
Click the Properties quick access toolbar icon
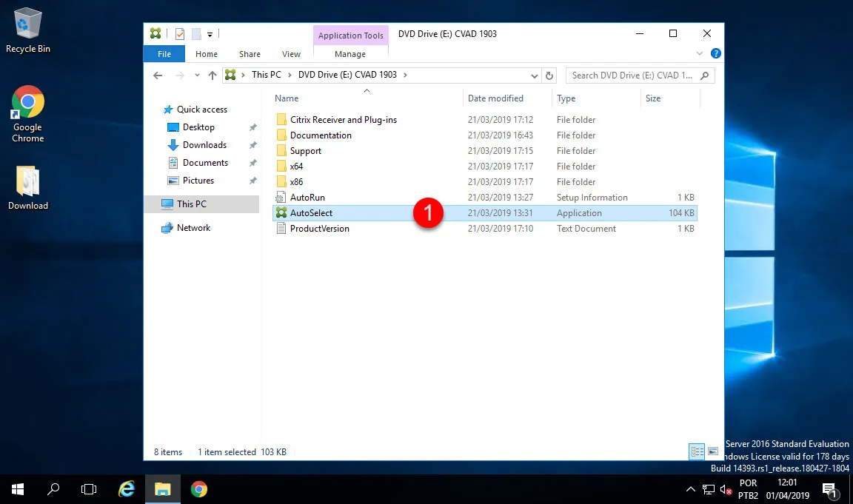pyautogui.click(x=179, y=34)
